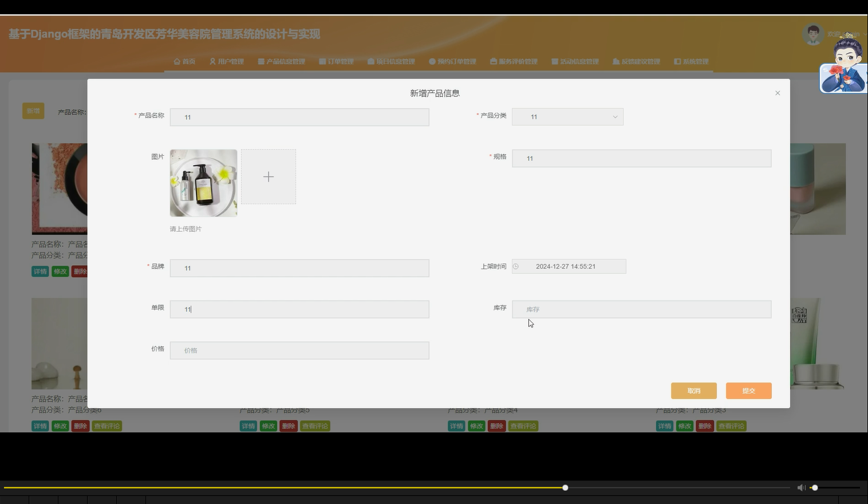Go to 首页 in the navigation bar

[x=184, y=61]
